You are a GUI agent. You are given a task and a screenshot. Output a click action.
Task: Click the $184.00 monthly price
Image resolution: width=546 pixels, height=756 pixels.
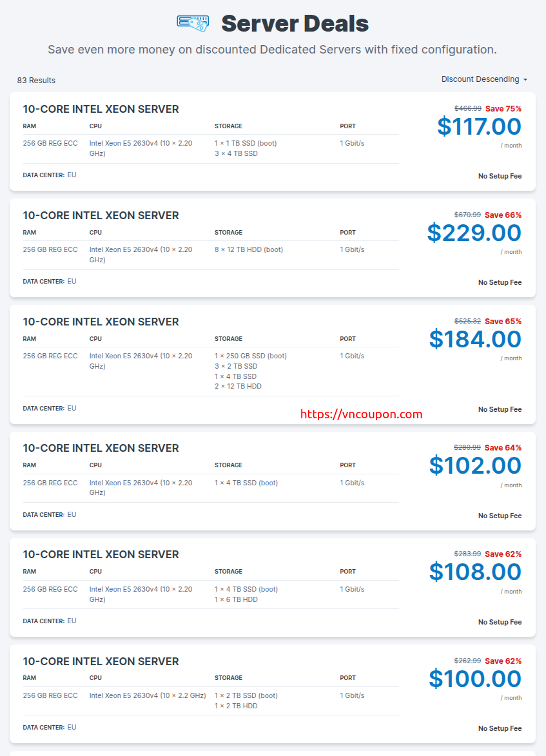(x=475, y=339)
